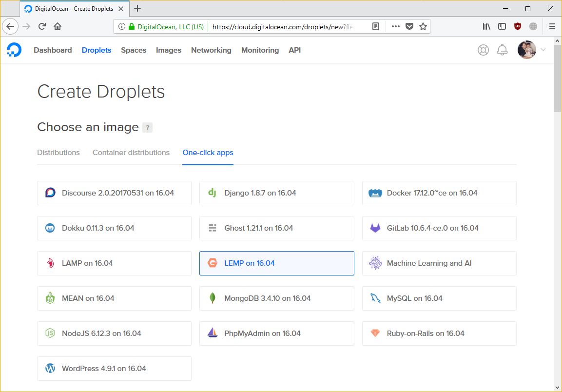Show site information icon
562x392 pixels.
pyautogui.click(x=122, y=26)
